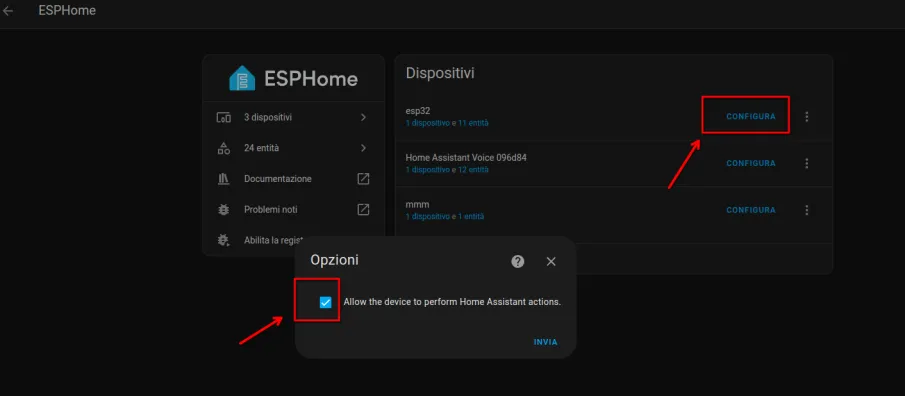
Task: Click CONFIGURA for Home Assistant Voice 096d84
Action: (751, 163)
